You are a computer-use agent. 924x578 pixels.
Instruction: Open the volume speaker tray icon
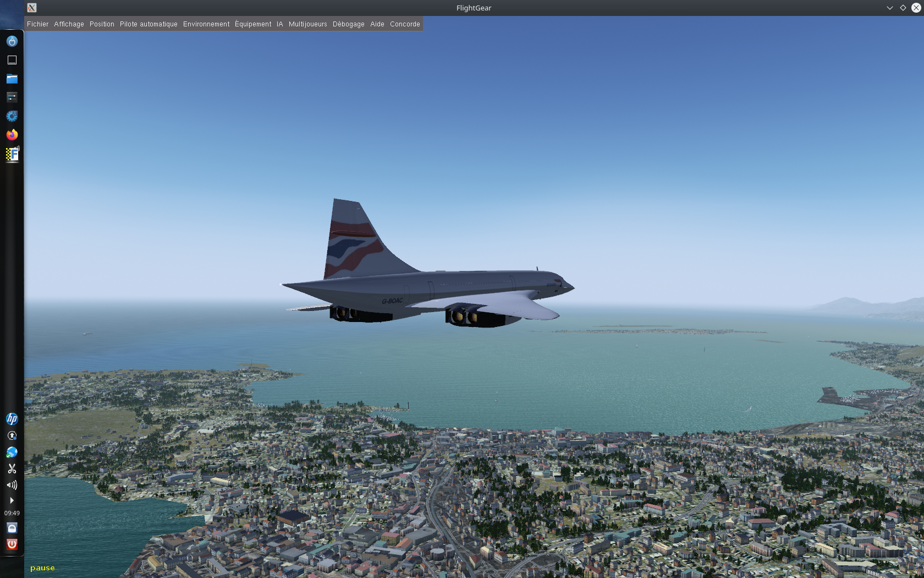[12, 485]
